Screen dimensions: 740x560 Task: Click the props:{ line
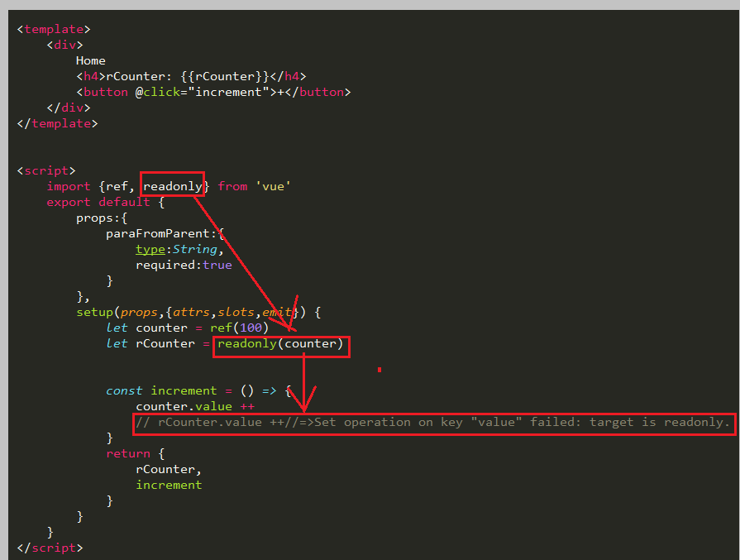point(102,218)
